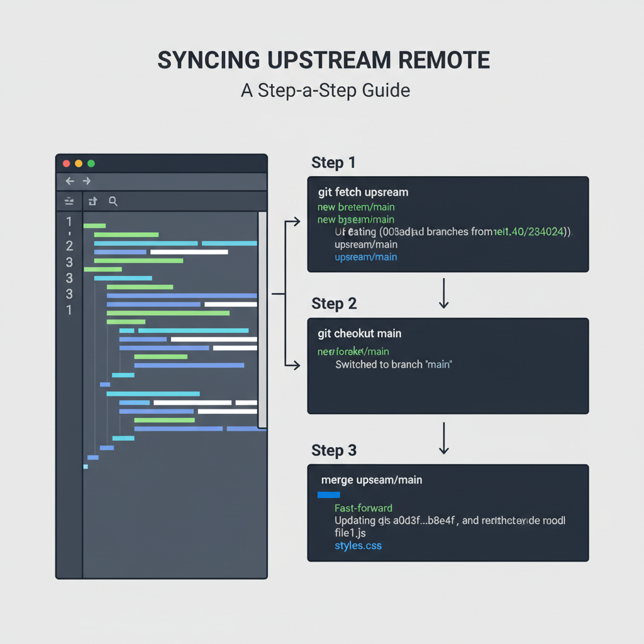Select the Step 2 panel header

pos(334,303)
